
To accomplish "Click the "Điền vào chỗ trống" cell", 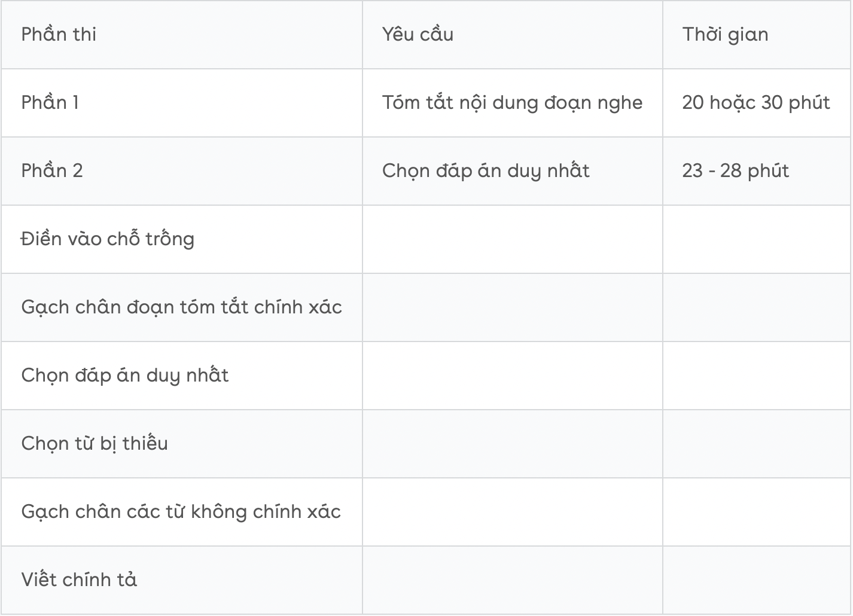I will click(x=108, y=239).
